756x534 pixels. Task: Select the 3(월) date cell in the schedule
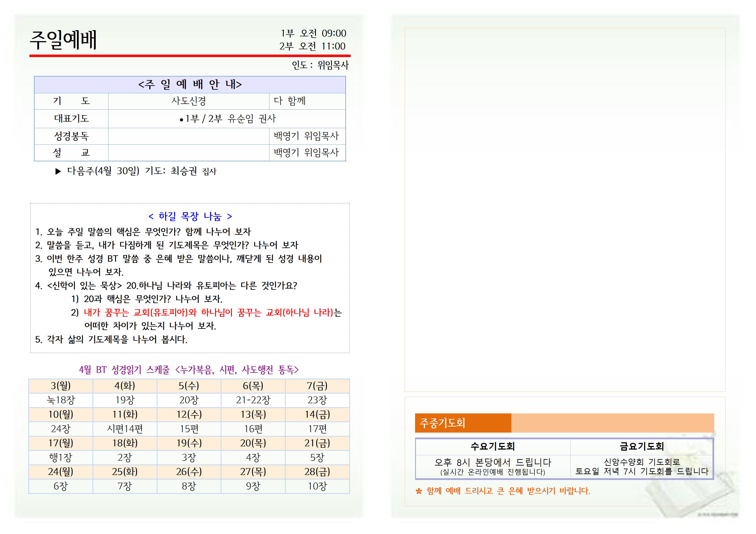coord(61,386)
